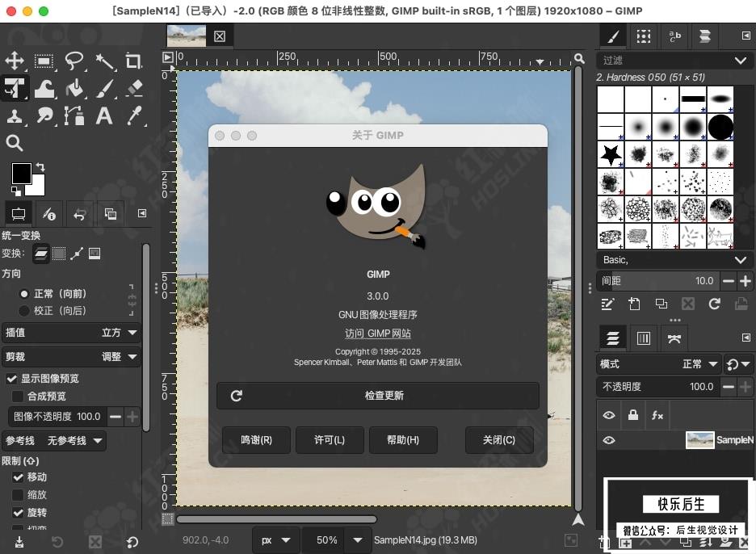Viewport: 756px width, 554px height.
Task: Select the Move tool
Action: (x=15, y=61)
